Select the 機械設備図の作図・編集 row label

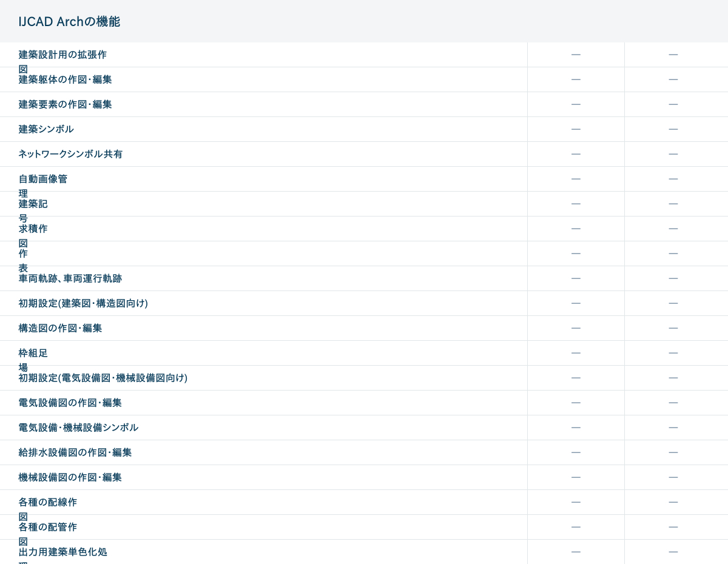pyautogui.click(x=70, y=477)
